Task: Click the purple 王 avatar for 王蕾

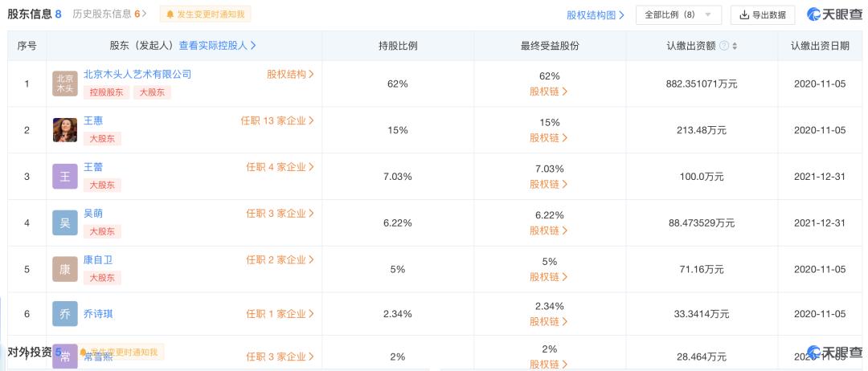Action: (65, 177)
